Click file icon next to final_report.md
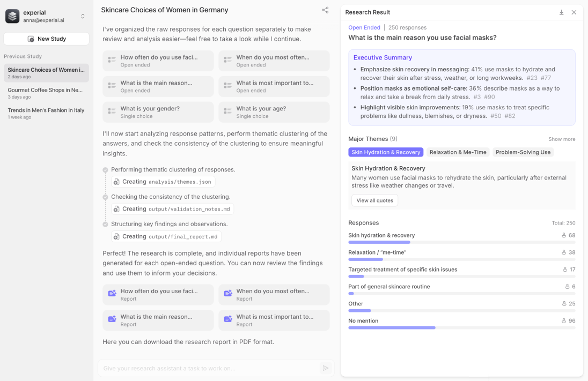The height and width of the screenshot is (381, 588). pyautogui.click(x=116, y=236)
